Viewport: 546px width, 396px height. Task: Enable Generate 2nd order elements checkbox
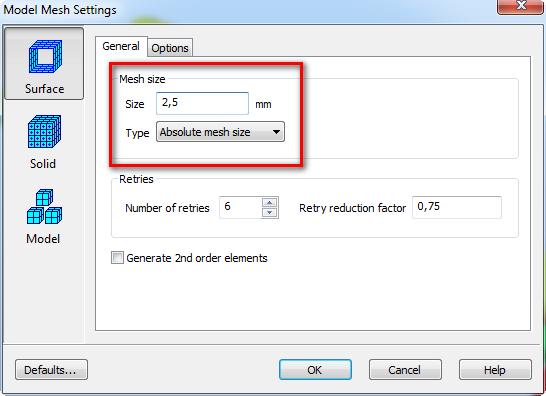click(x=117, y=258)
